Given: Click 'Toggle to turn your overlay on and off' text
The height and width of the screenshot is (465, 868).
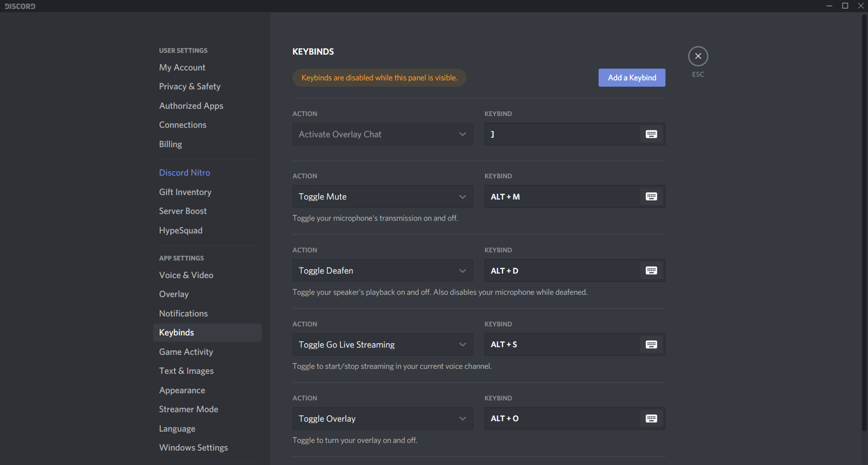Looking at the screenshot, I should tap(355, 440).
